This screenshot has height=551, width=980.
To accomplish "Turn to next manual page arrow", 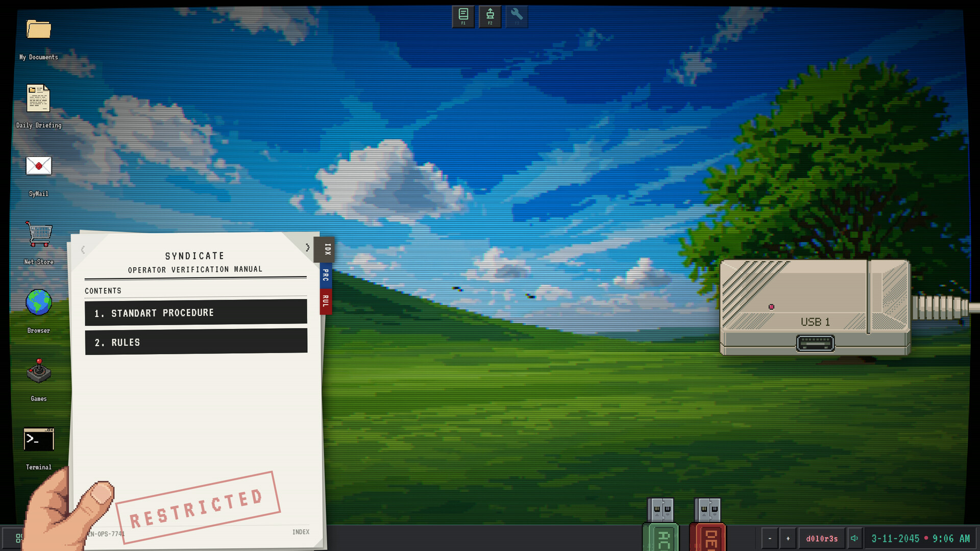I will click(x=307, y=247).
